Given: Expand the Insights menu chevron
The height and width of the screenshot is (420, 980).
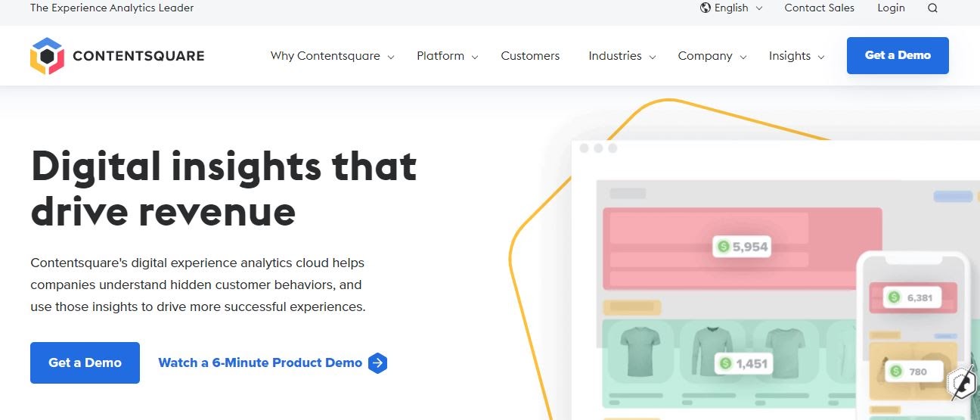Looking at the screenshot, I should coord(821,57).
